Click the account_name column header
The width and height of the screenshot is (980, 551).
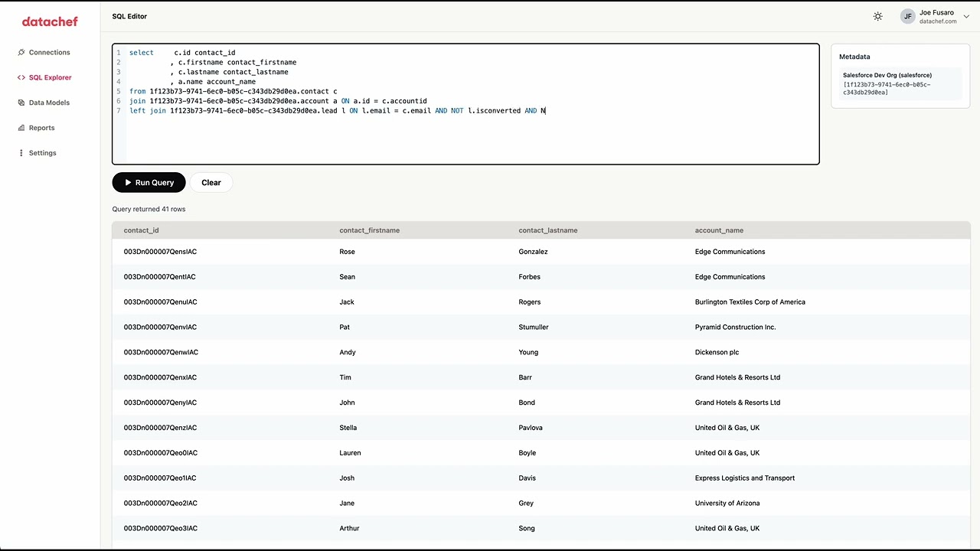tap(719, 230)
